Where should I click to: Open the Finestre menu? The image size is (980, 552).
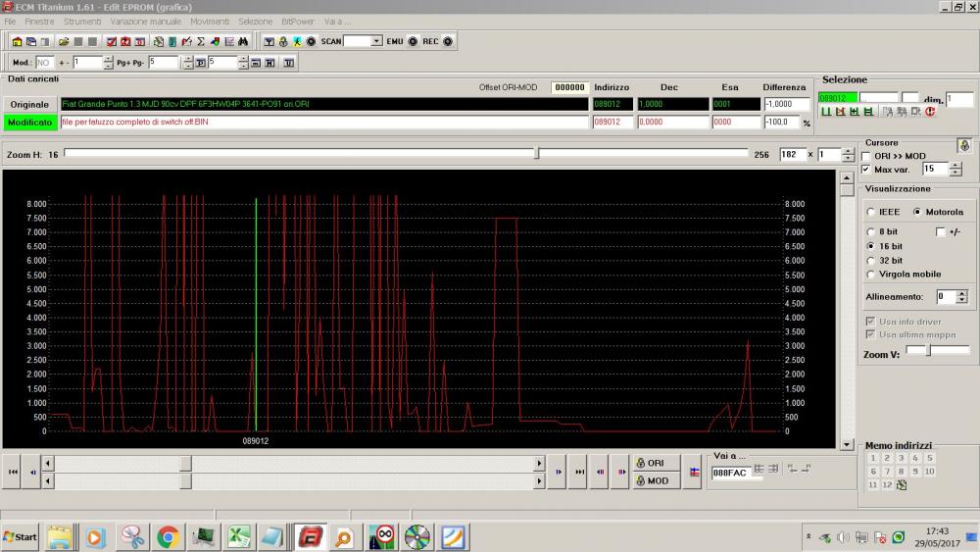[x=39, y=22]
